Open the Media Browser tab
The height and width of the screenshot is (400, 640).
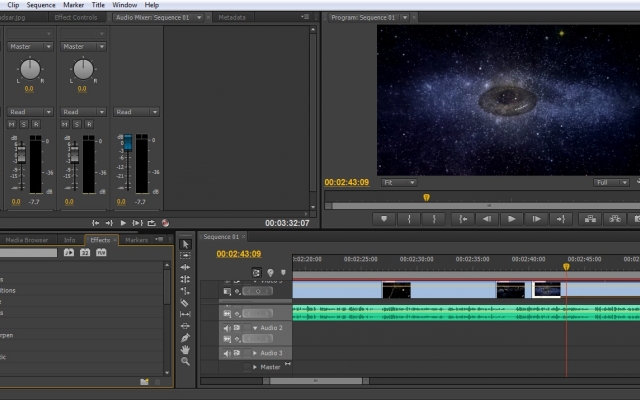pyautogui.click(x=26, y=240)
